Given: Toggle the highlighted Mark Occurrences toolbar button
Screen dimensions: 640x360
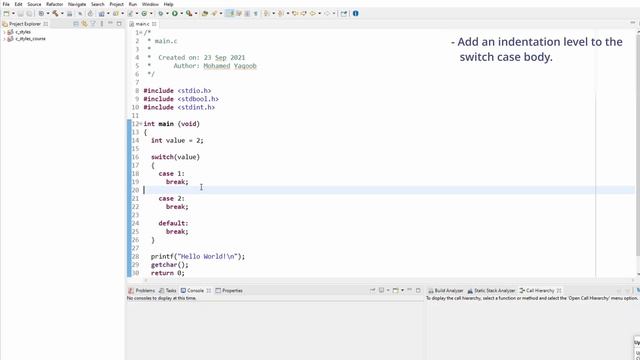Looking at the screenshot, I should (x=230, y=13).
